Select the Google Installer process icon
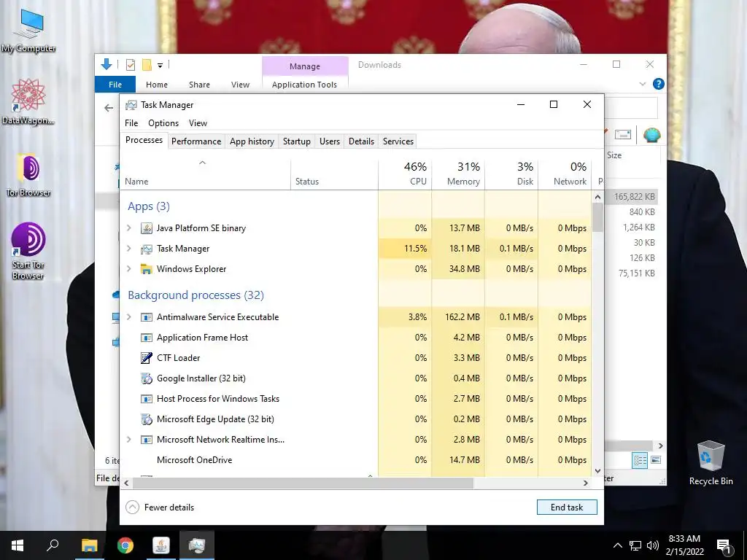The image size is (747, 560). pos(146,378)
